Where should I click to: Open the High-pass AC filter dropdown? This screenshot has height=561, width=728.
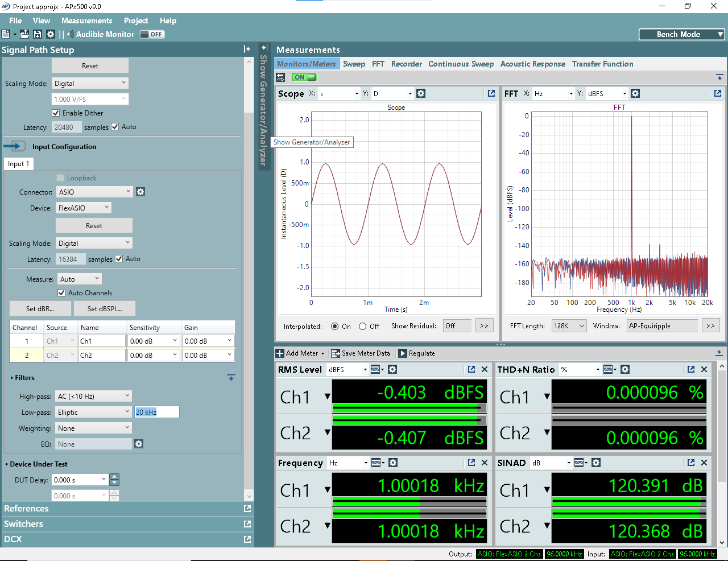click(94, 396)
